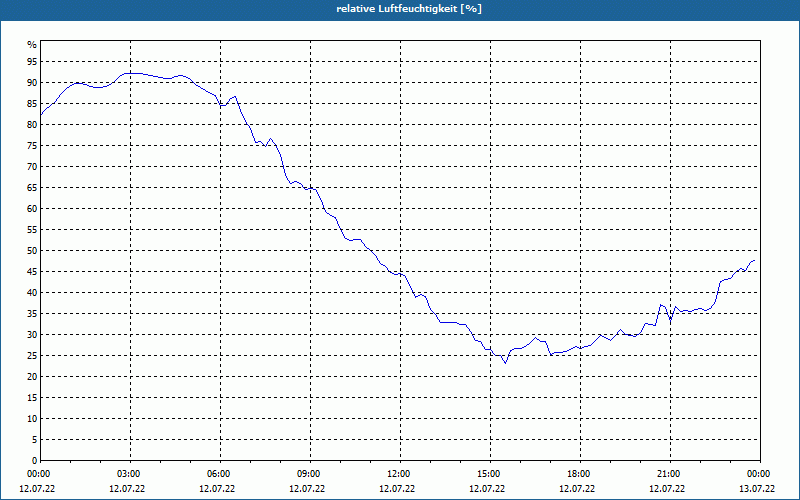
Task: Click the 'relative Luftfeuchtigkeit [%]' title
Action: [409, 9]
